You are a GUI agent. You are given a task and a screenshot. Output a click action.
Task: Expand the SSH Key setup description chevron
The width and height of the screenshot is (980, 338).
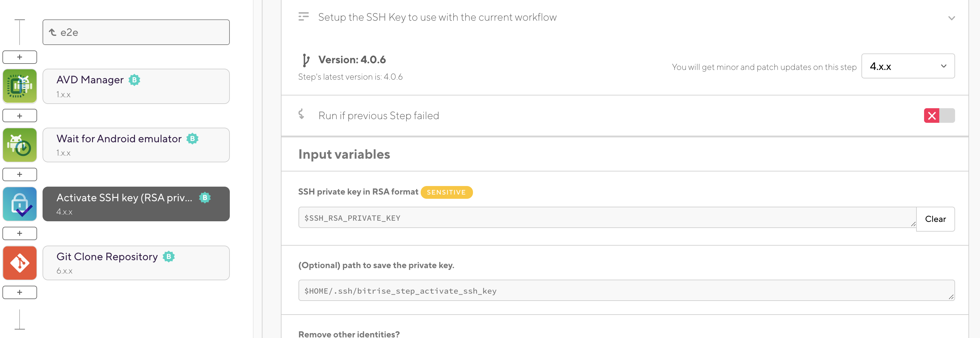point(951,18)
